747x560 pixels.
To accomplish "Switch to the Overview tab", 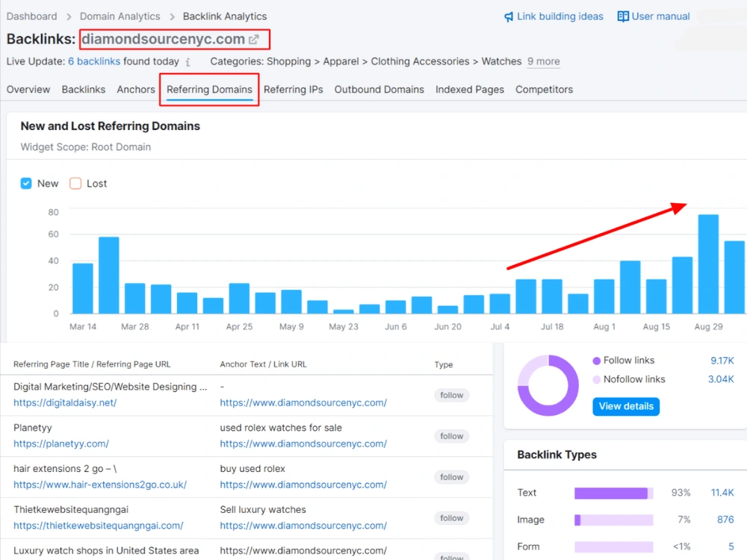I will click(28, 90).
